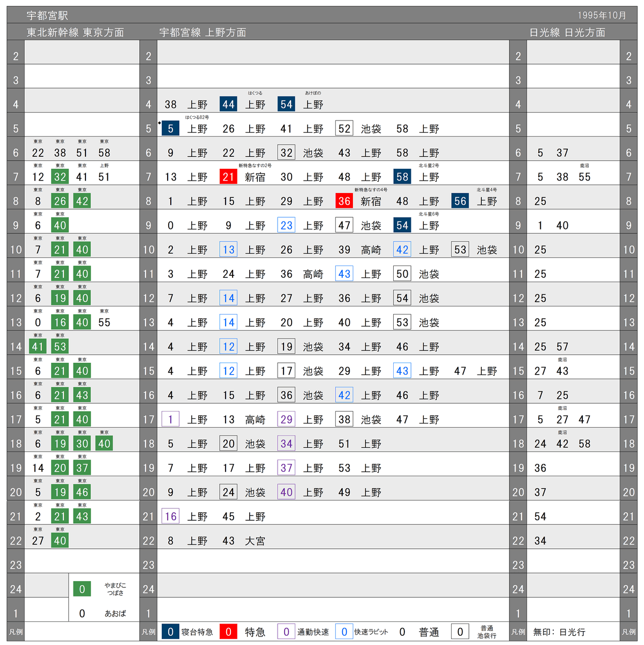Screen dimensions: 644x645
Task: Click the Shinkansen 27 departure at 22時
Action: 38,541
